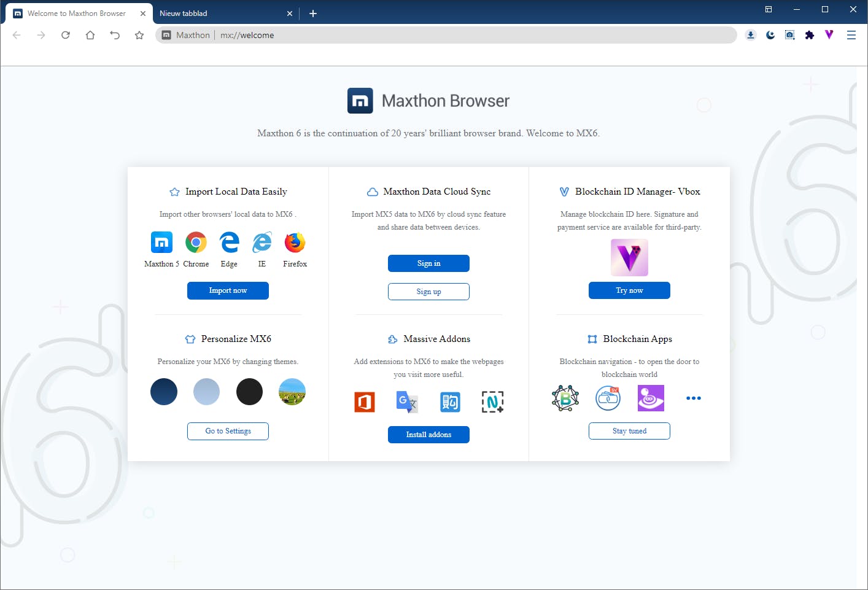Click the Go to Settings button
Viewport: 868px width, 590px height.
228,431
